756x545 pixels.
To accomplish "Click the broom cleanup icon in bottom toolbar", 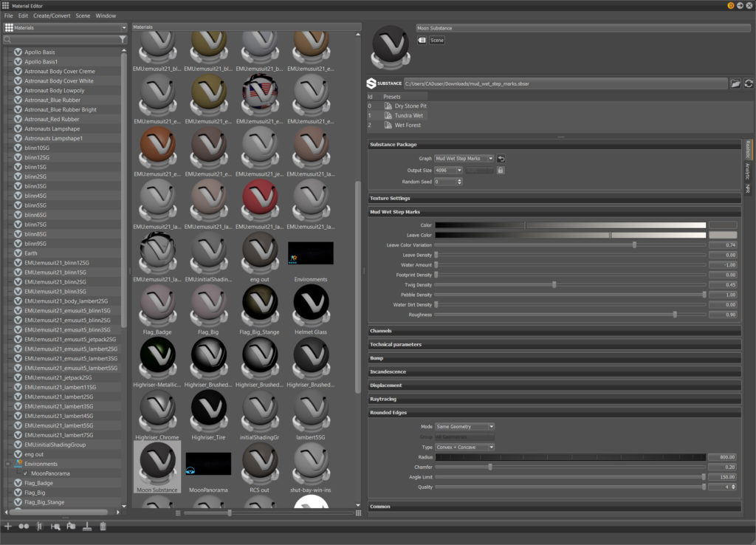I will pyautogui.click(x=87, y=527).
